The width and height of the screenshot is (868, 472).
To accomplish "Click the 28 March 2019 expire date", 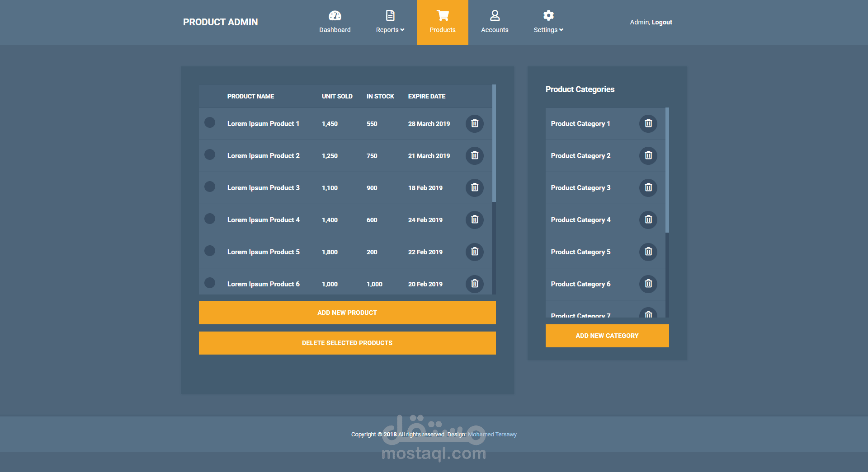I will 429,124.
